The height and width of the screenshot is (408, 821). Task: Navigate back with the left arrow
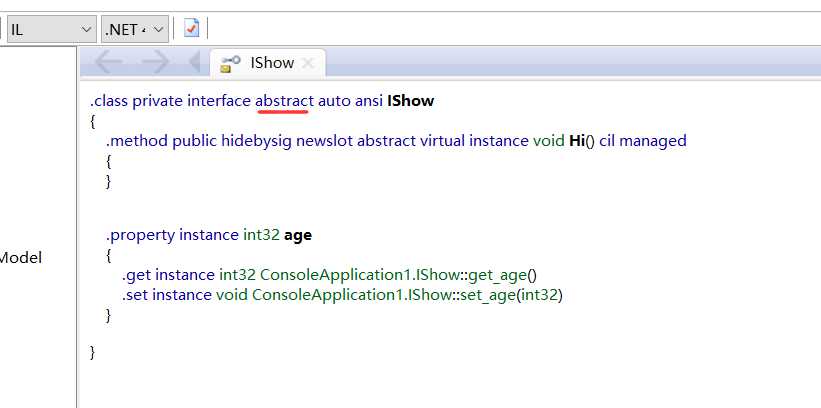tap(108, 62)
